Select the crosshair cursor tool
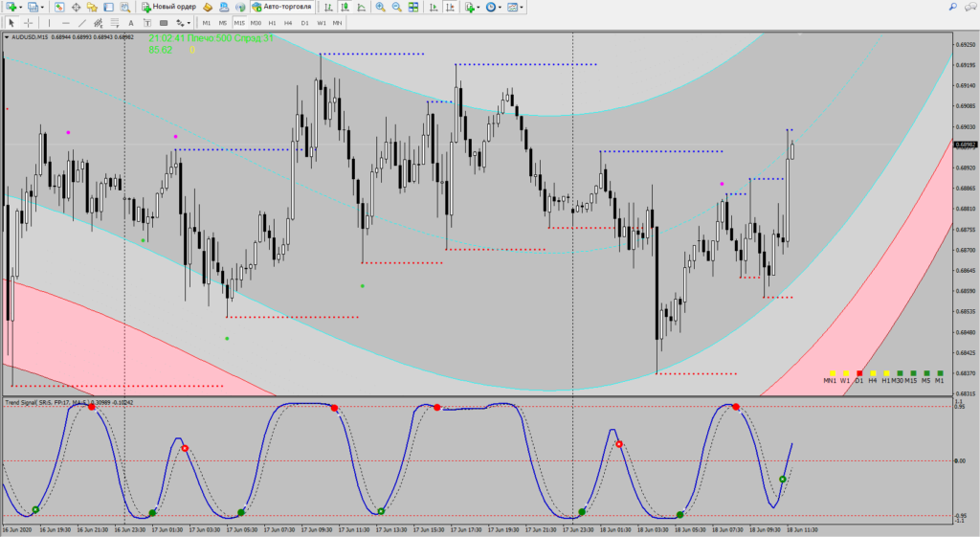 point(31,22)
